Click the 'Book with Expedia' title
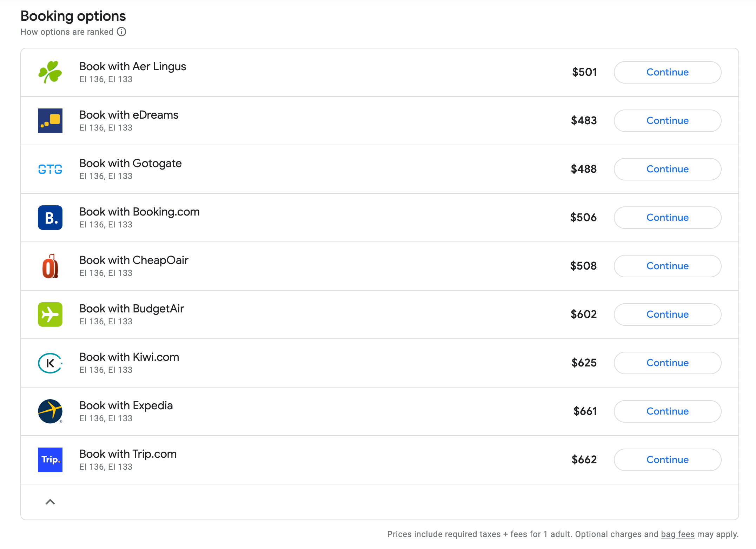Viewport: 756px width, 549px height. [x=126, y=405]
